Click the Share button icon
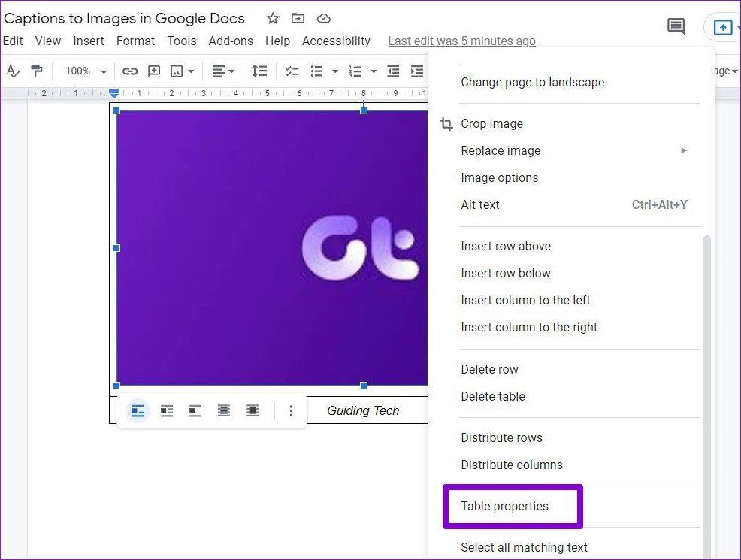This screenshot has height=560, width=741. [722, 27]
